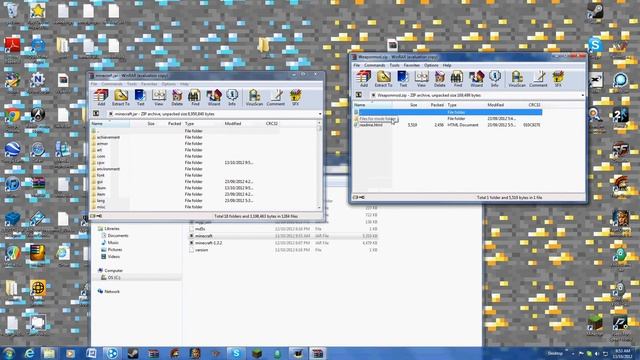Image resolution: width=640 pixels, height=360 pixels.
Task: Select readme.html in the Weaponmod.zip window
Action: tap(448, 125)
